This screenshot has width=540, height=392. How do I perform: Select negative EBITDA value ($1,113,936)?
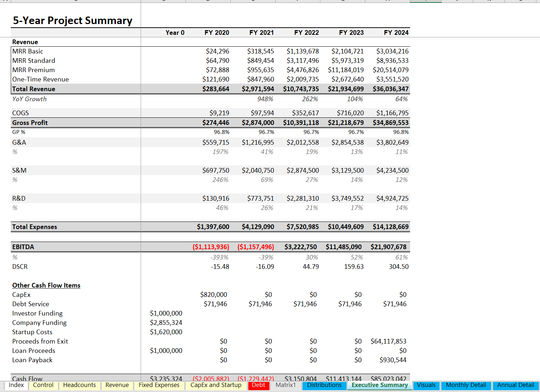(211, 247)
